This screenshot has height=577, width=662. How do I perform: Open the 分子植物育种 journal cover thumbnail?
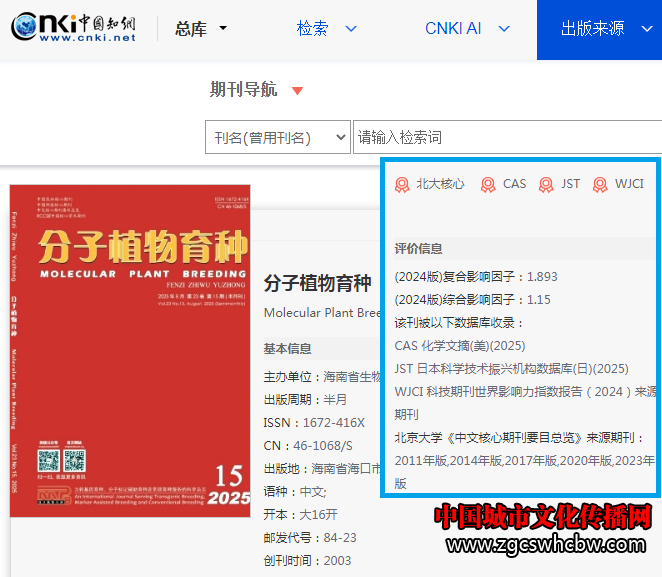pyautogui.click(x=130, y=350)
